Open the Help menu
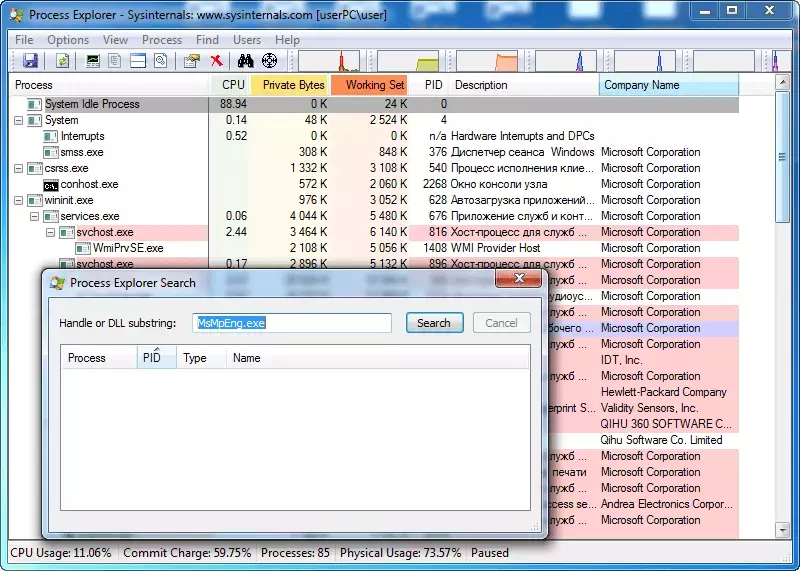The width and height of the screenshot is (800, 571). 287,40
